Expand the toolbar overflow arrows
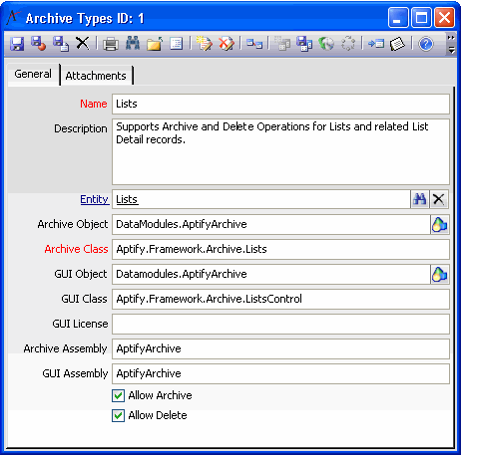This screenshot has height=475, width=499. click(x=451, y=38)
